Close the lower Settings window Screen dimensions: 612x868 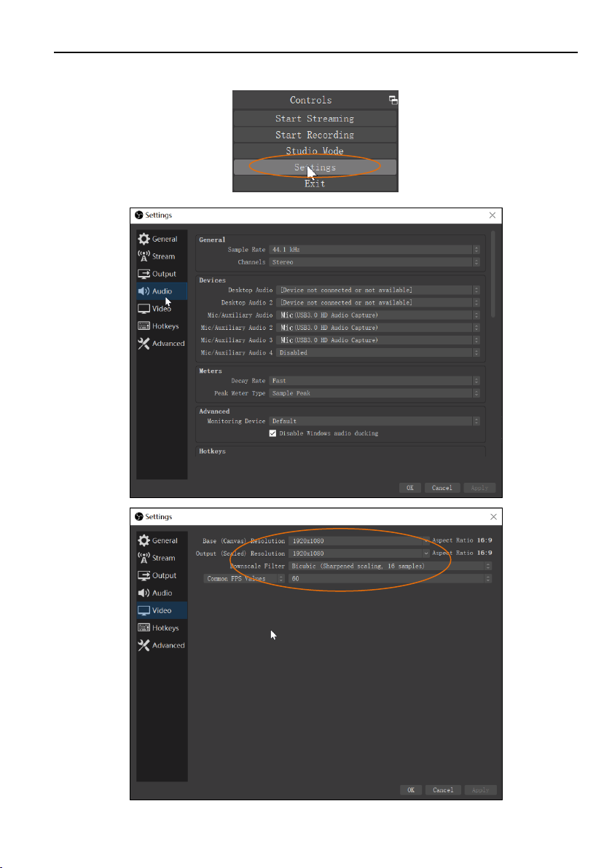493,517
